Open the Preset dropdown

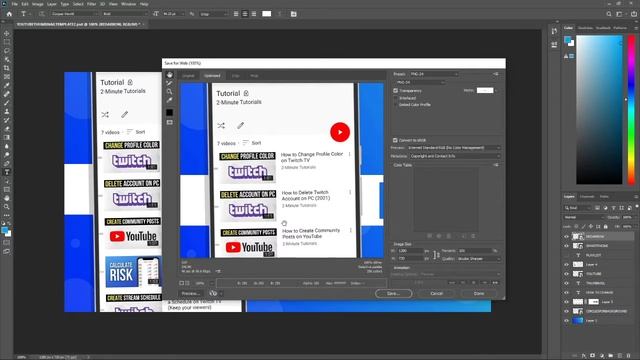(x=433, y=74)
